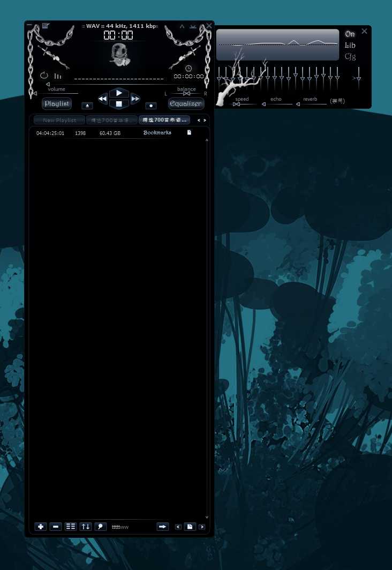Viewport: 392px width, 570px height.
Task: Adjust the volume slider
Action: click(56, 94)
